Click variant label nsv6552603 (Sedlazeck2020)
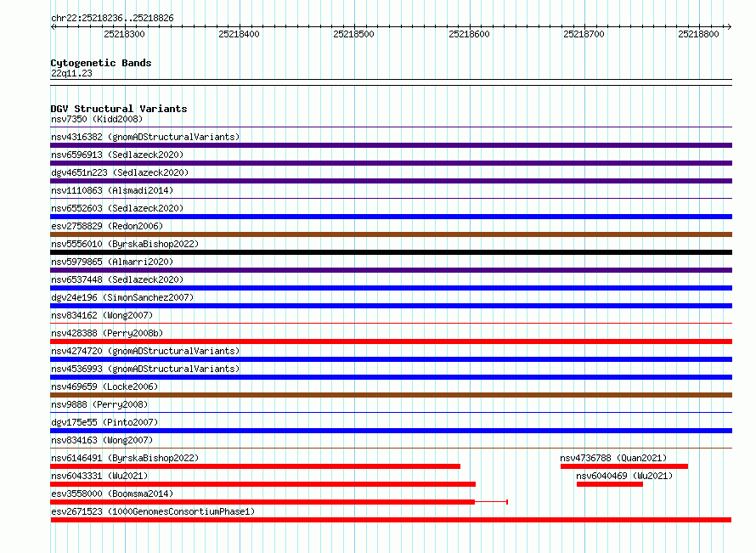Screen dimensions: 756x553 tap(117, 208)
